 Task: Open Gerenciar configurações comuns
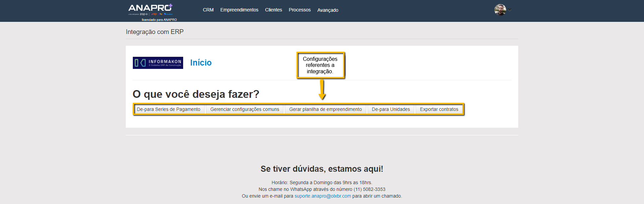coord(245,109)
